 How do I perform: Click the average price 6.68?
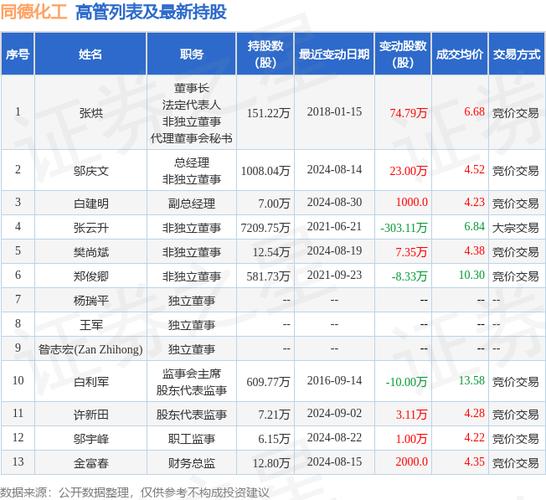click(474, 112)
